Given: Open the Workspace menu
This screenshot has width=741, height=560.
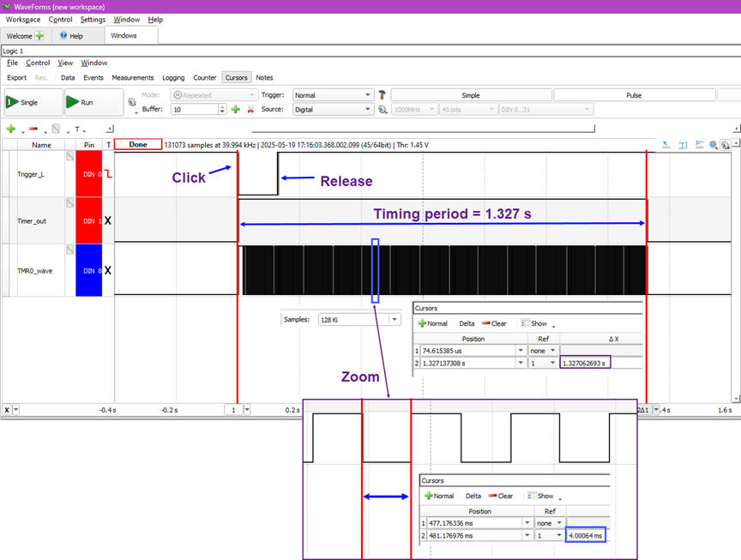Looking at the screenshot, I should click(23, 19).
